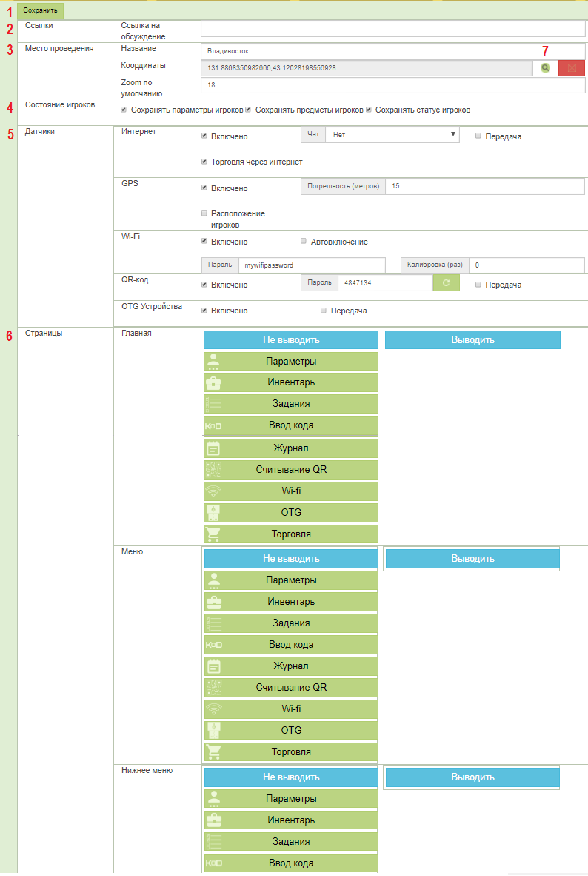Click OTG device icon in Главная section
Screen dimensions: 588x876
tap(213, 512)
